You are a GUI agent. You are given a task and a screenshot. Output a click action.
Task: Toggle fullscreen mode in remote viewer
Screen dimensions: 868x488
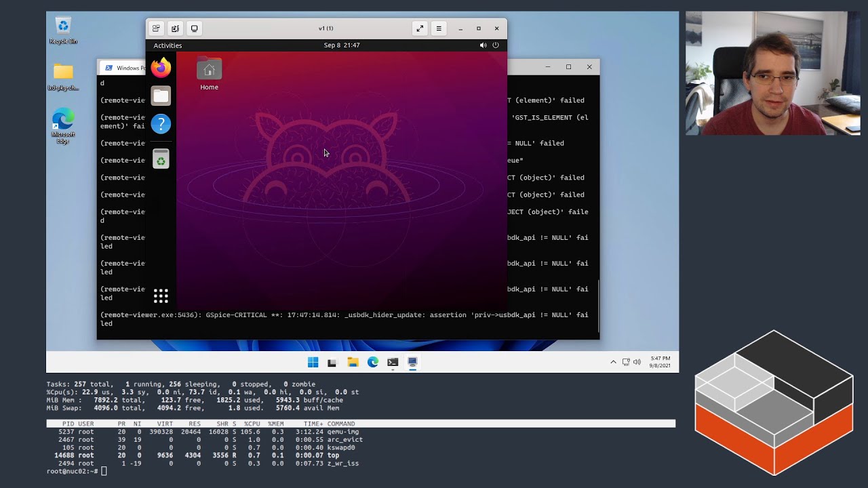coord(420,28)
